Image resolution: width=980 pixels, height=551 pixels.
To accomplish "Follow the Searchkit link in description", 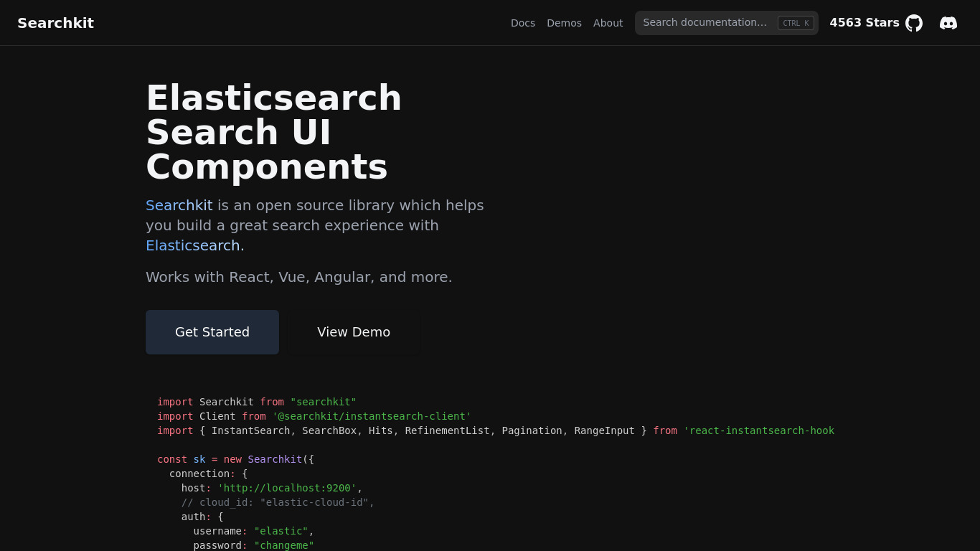I will [179, 205].
